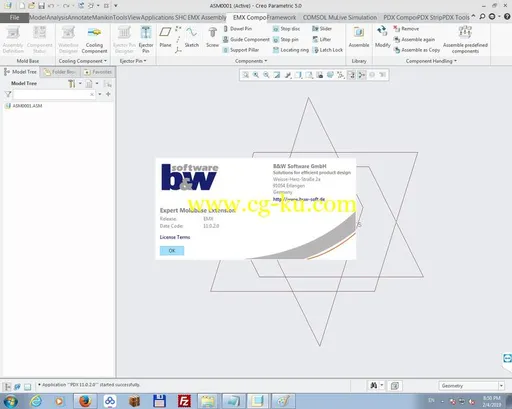Open the quick access toolbar customize arrow
This screenshot has height=409, width=512.
(116, 6)
